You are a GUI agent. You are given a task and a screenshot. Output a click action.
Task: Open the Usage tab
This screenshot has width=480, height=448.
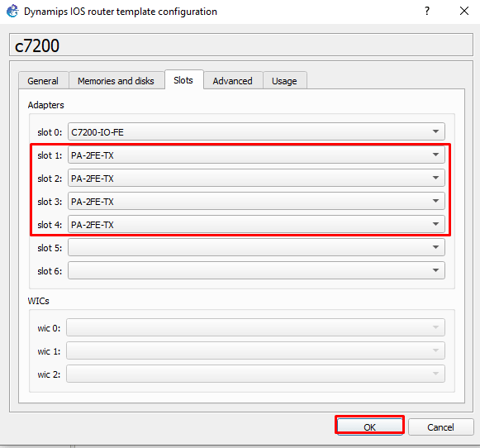pos(284,81)
